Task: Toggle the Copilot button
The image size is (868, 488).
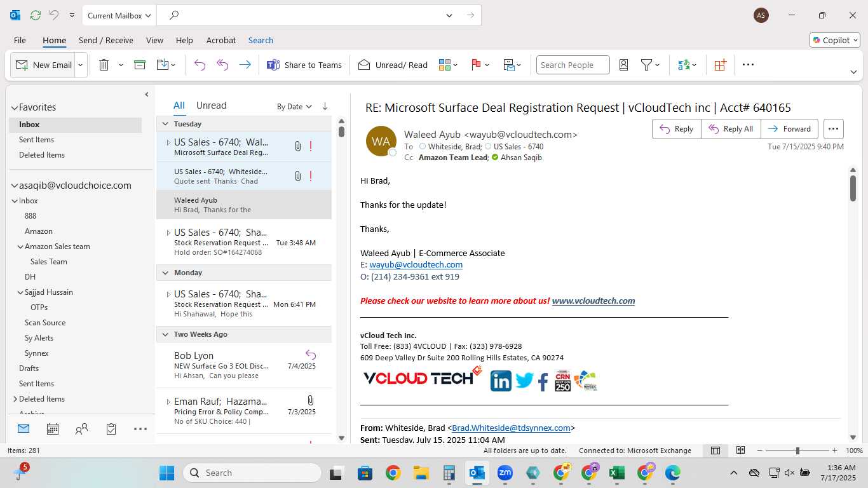Action: (x=834, y=40)
